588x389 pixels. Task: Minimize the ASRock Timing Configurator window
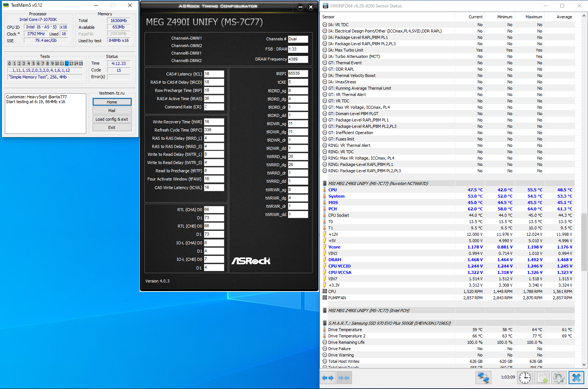(x=301, y=7)
